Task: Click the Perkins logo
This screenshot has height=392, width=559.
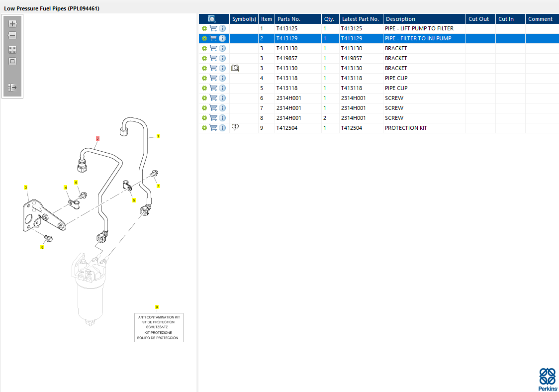Action: 548,380
